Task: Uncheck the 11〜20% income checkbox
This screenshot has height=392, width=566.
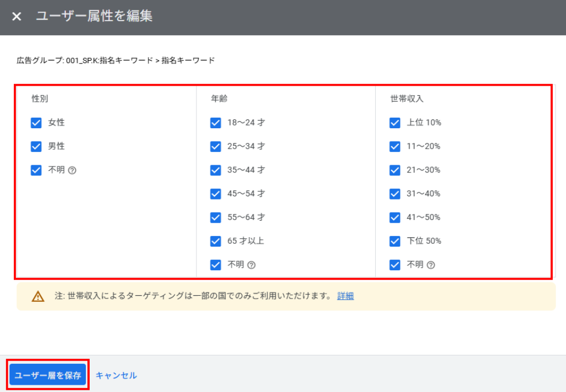Action: click(395, 147)
